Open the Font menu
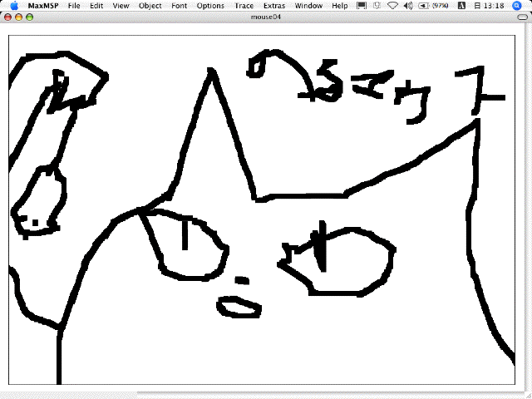Image resolution: width=532 pixels, height=399 pixels. 180,6
